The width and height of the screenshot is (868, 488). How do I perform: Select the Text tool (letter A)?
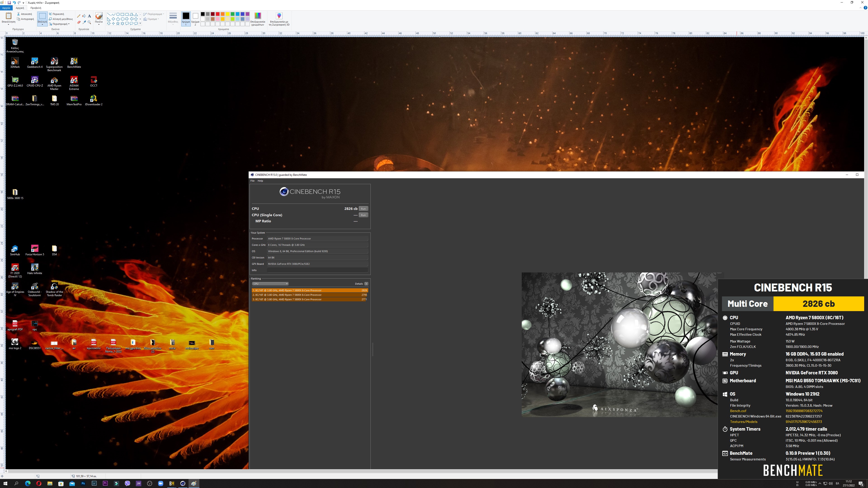pos(89,16)
